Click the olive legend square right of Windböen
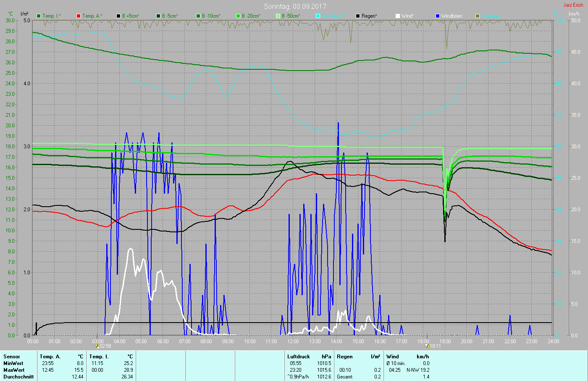This screenshot has width=588, height=381. coord(478,16)
